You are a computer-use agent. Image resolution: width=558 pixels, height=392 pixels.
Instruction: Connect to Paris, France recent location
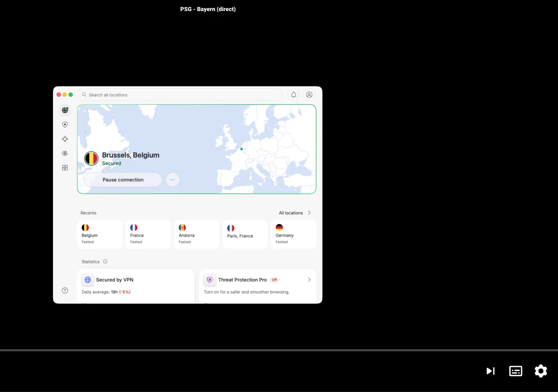coord(245,234)
